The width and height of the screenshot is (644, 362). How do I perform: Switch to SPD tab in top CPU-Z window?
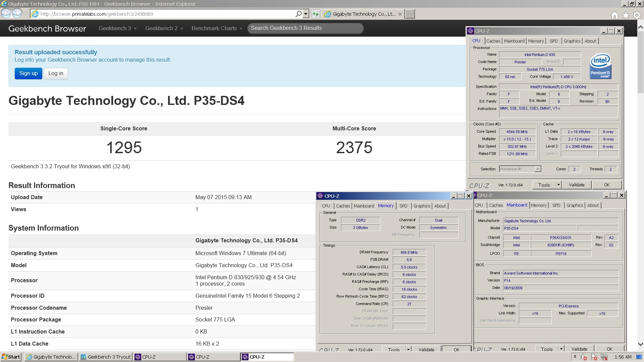click(553, 41)
